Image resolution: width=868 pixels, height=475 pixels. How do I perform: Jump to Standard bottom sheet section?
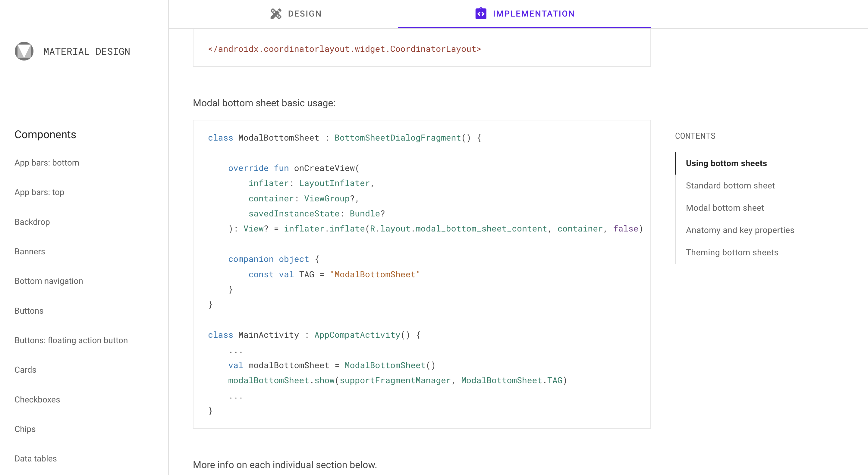pyautogui.click(x=730, y=185)
